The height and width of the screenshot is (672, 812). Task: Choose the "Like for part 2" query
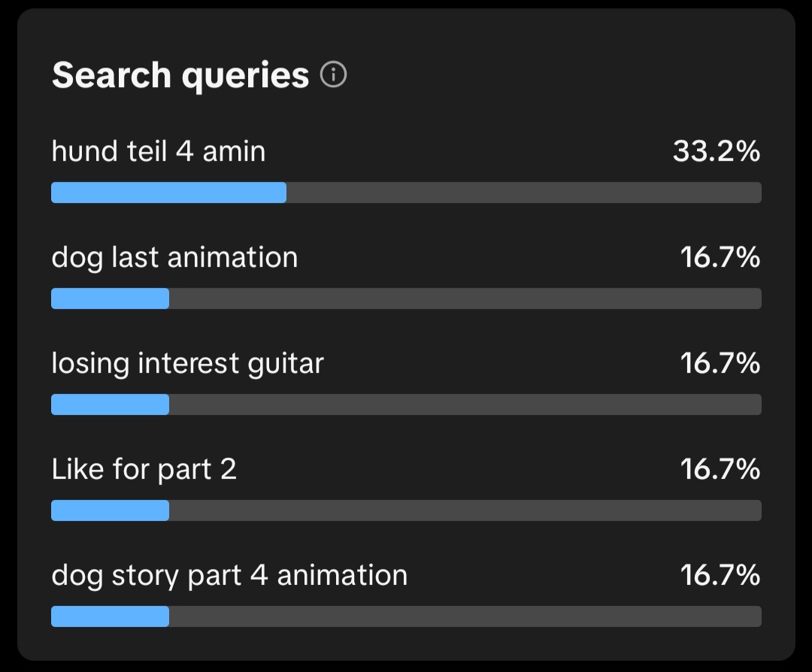[x=144, y=470]
